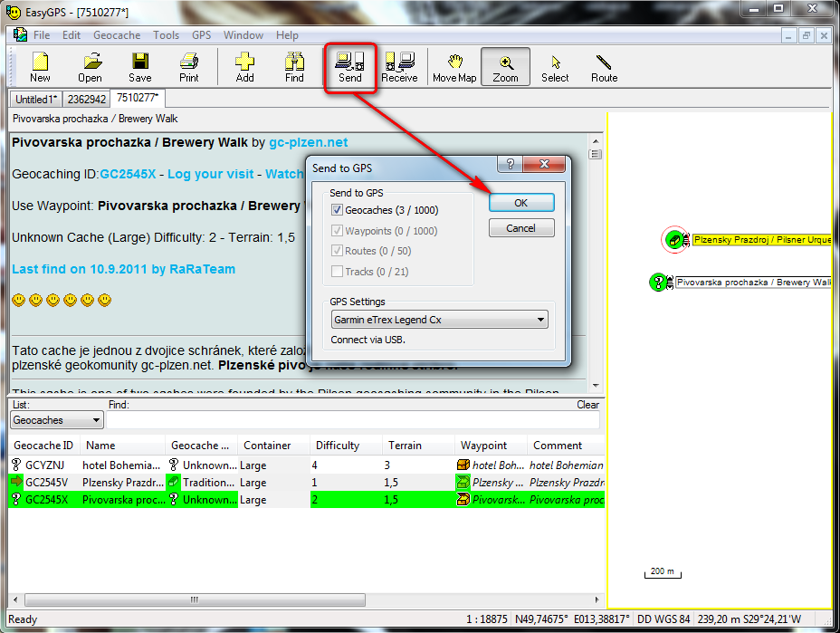Viewport: 840px width, 633px height.
Task: Click the description panel scroll down arrow
Action: pos(596,386)
